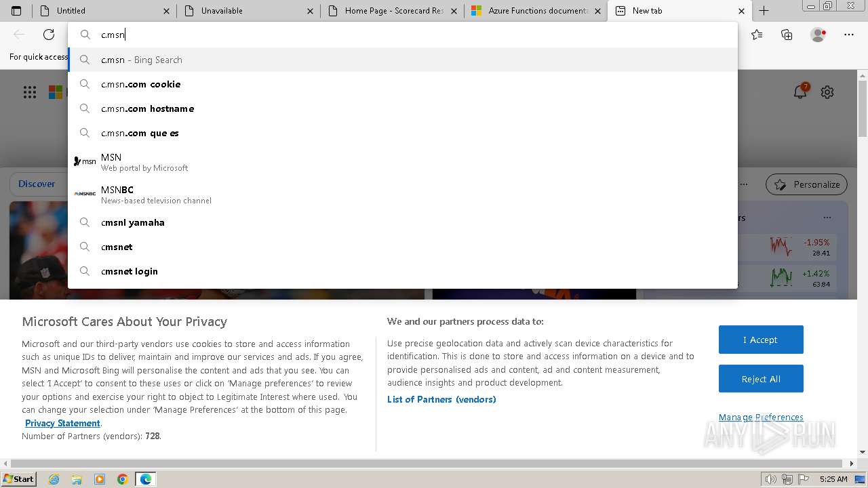
Task: Switch to Home Page - Scorecard tab
Action: (392, 11)
